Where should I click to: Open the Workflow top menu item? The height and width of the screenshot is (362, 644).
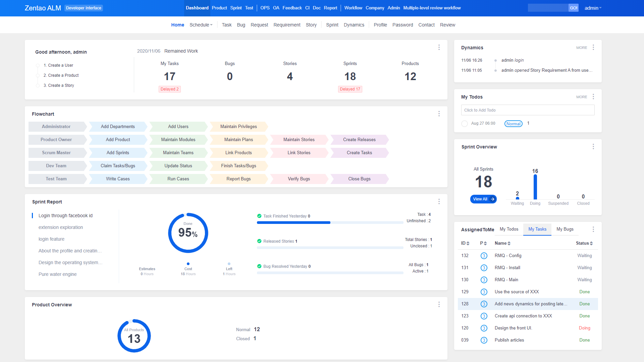353,8
